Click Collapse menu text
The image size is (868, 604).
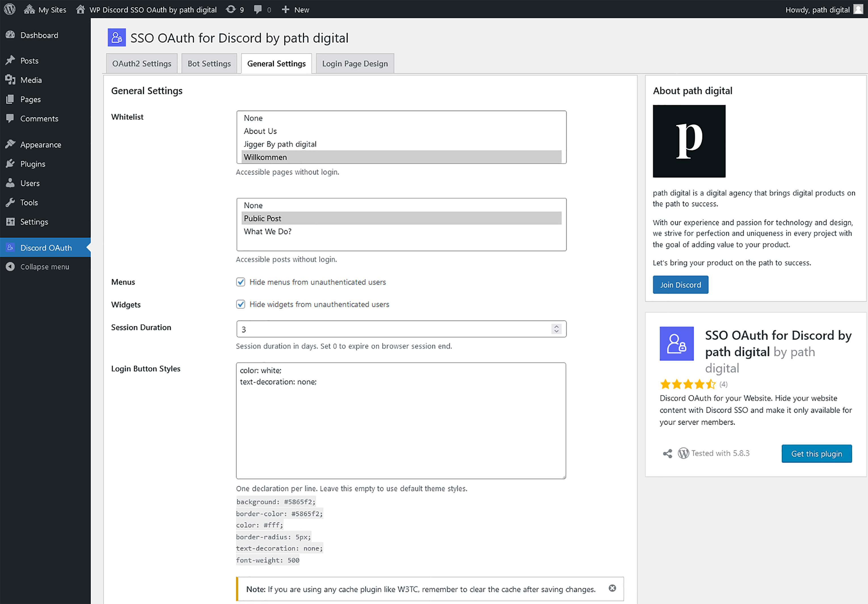click(45, 267)
